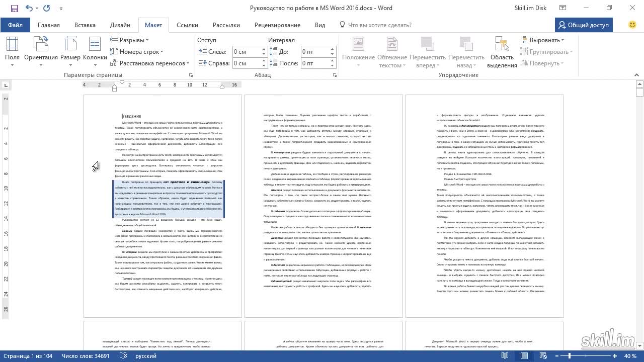Click the smiley feedback icon
Screen dimensions: 644x362
pos(633,25)
